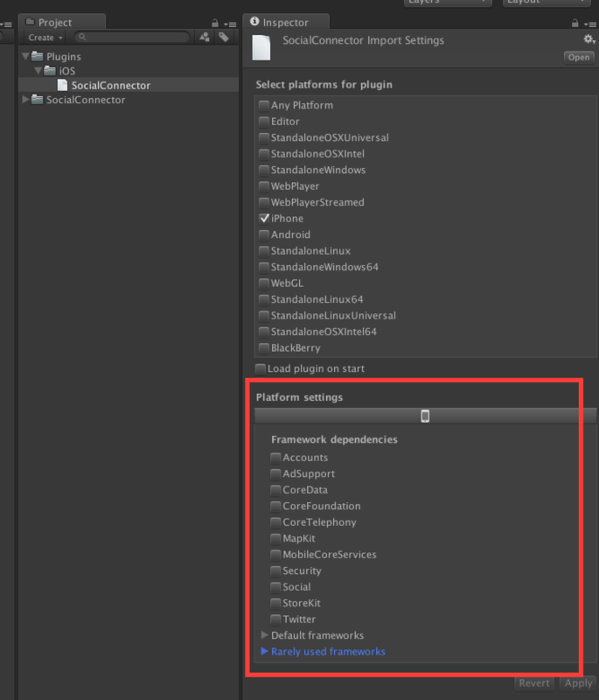The height and width of the screenshot is (700, 599).
Task: Enable Editor platform checkbox
Action: (263, 122)
